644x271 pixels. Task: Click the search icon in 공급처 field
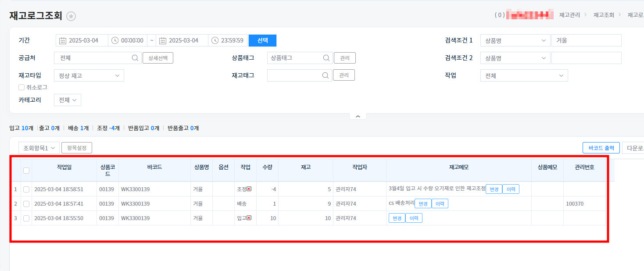(x=135, y=58)
